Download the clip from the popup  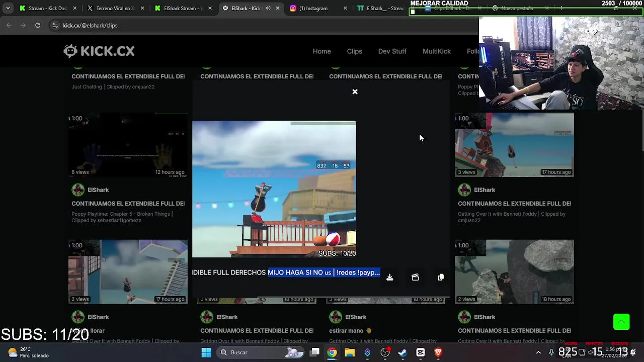389,277
